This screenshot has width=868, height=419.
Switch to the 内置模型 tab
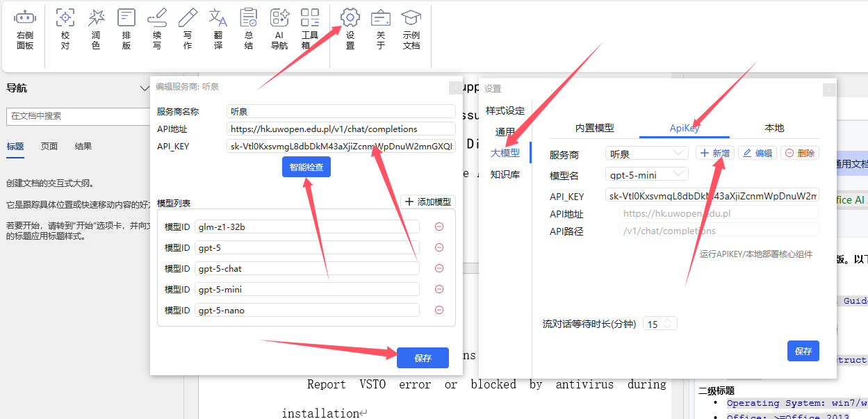594,128
